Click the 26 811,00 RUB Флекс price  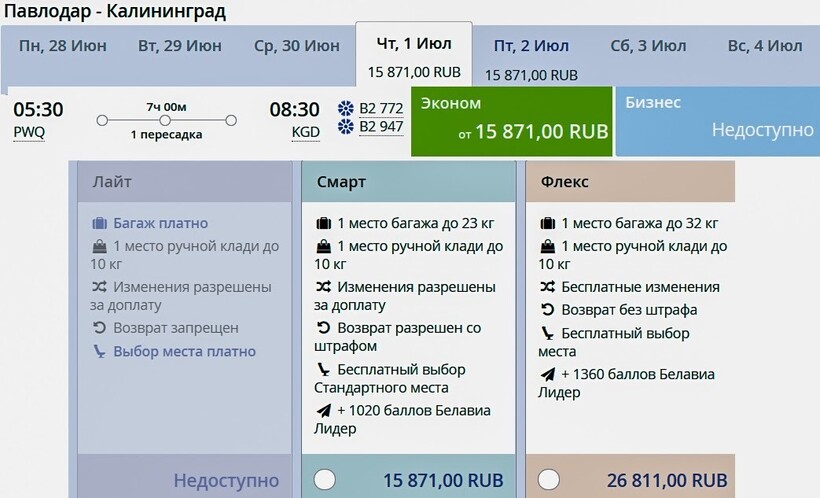(667, 480)
